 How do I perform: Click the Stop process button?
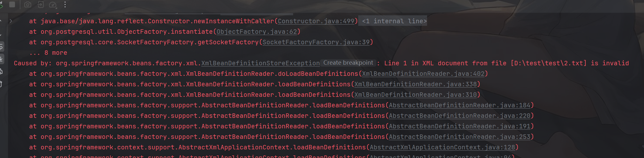[x=12, y=4]
